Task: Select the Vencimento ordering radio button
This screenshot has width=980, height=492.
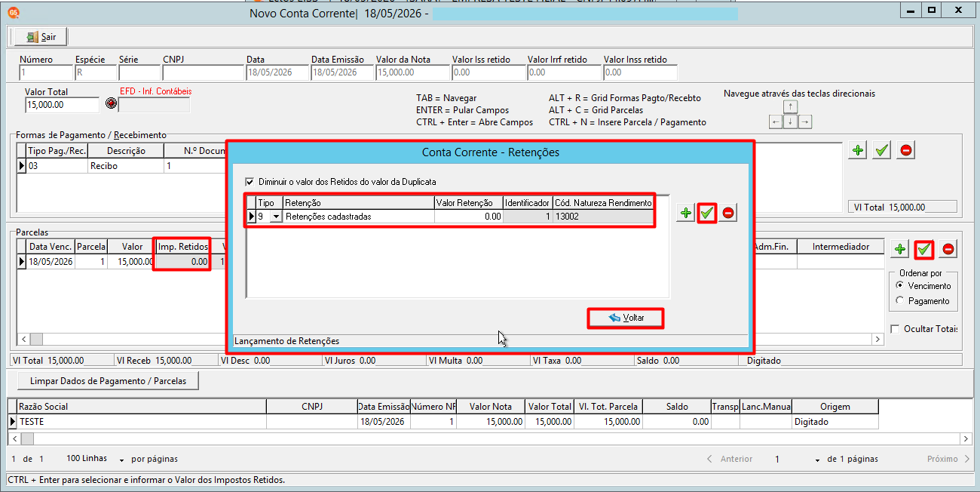Action: (899, 286)
